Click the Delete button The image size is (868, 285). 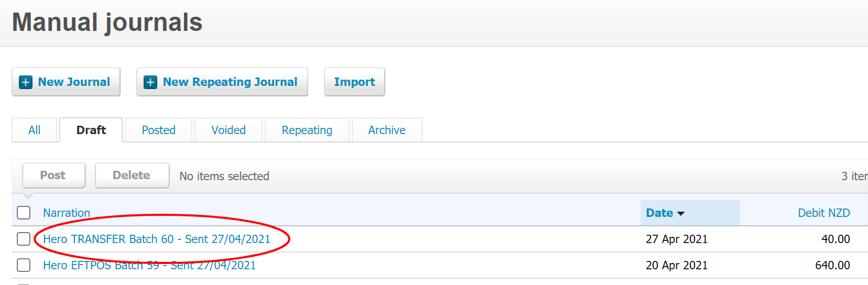[x=132, y=176]
